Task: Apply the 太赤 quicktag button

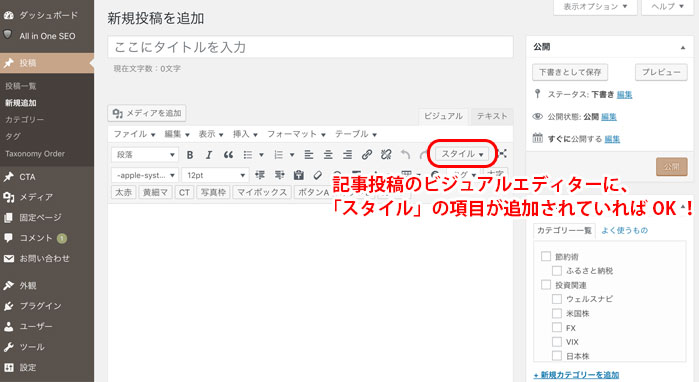Action: (123, 192)
